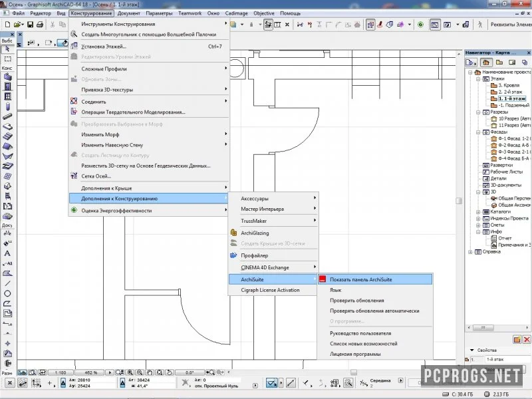The image size is (532, 399).
Task: Select the Window tool in toolbox
Action: pos(7,96)
